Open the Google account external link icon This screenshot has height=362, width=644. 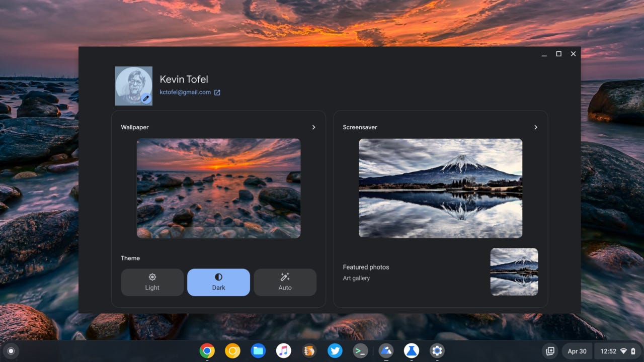coord(217,93)
